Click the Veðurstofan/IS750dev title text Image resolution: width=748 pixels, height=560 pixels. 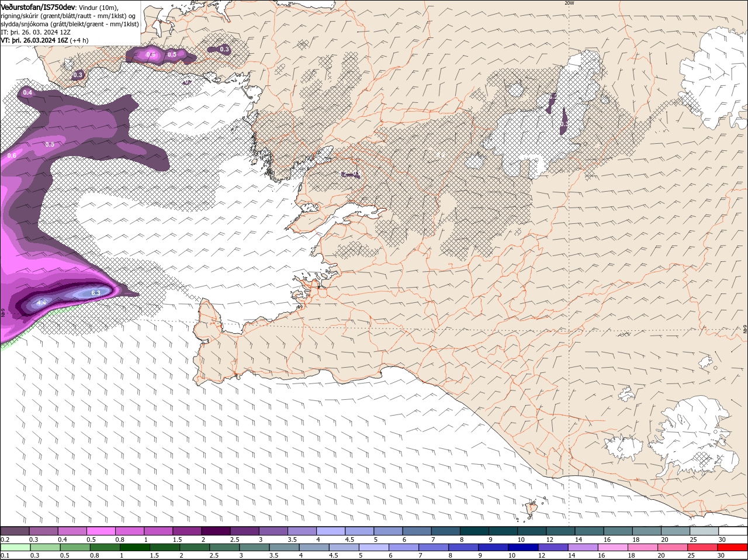[x=38, y=6]
